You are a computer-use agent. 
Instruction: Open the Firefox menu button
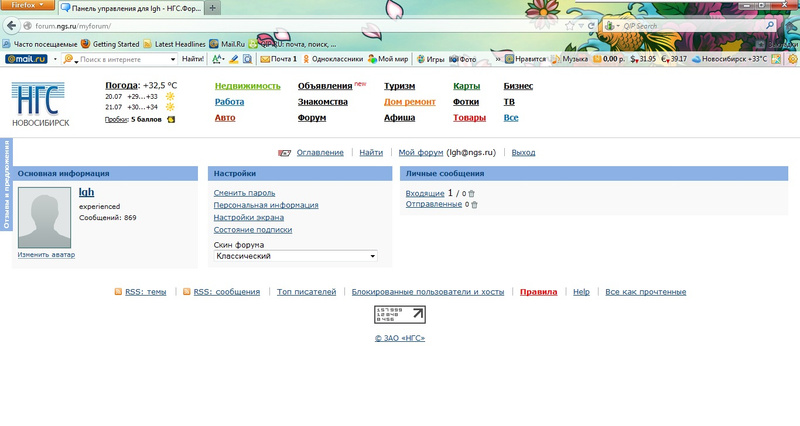pyautogui.click(x=28, y=5)
